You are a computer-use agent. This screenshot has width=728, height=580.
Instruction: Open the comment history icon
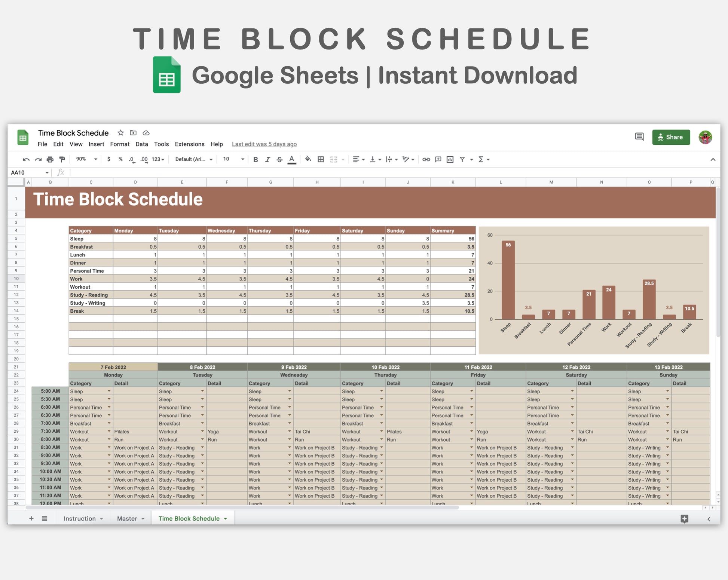tap(639, 137)
